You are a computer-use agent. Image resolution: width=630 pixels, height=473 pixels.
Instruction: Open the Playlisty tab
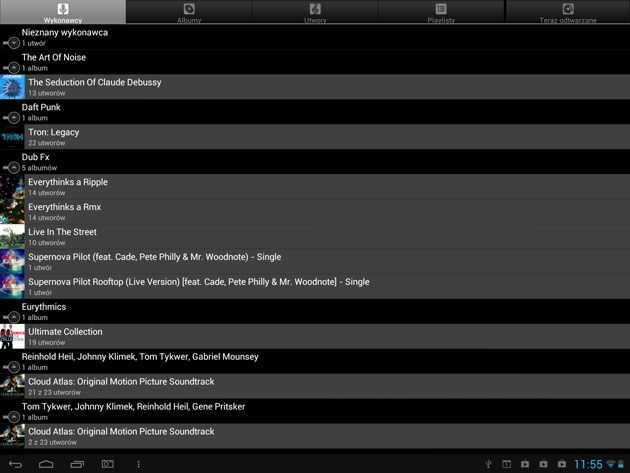pyautogui.click(x=441, y=12)
